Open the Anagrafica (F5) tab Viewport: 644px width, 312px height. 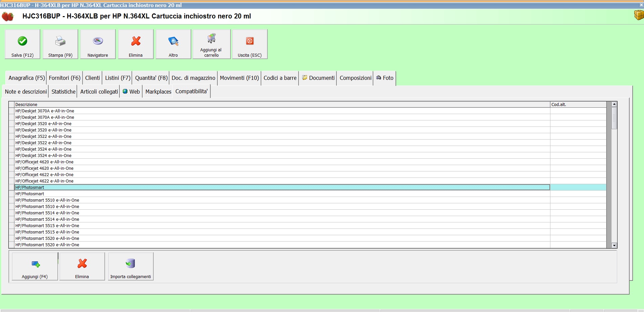26,78
